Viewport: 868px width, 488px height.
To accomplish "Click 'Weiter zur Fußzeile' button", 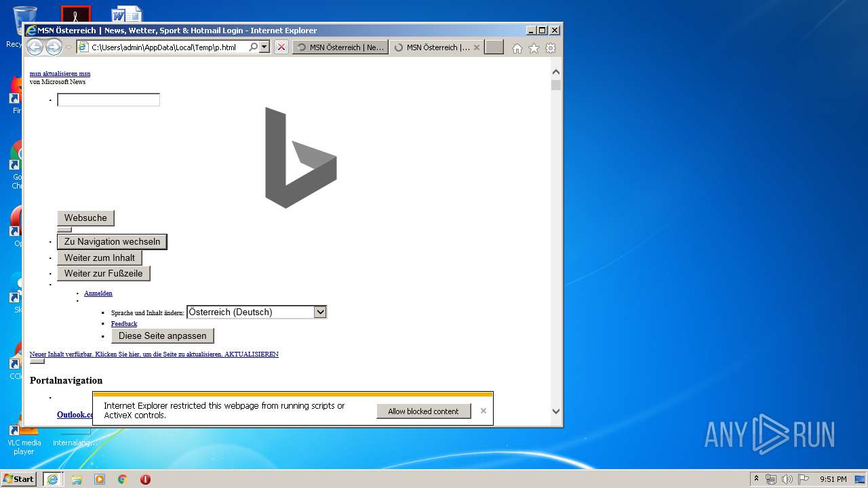I will (104, 273).
